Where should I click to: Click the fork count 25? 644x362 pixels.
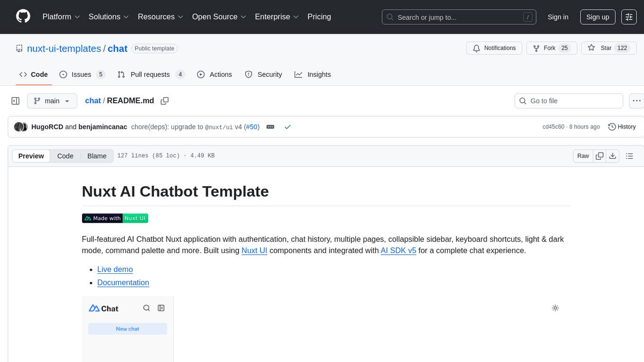tap(564, 48)
